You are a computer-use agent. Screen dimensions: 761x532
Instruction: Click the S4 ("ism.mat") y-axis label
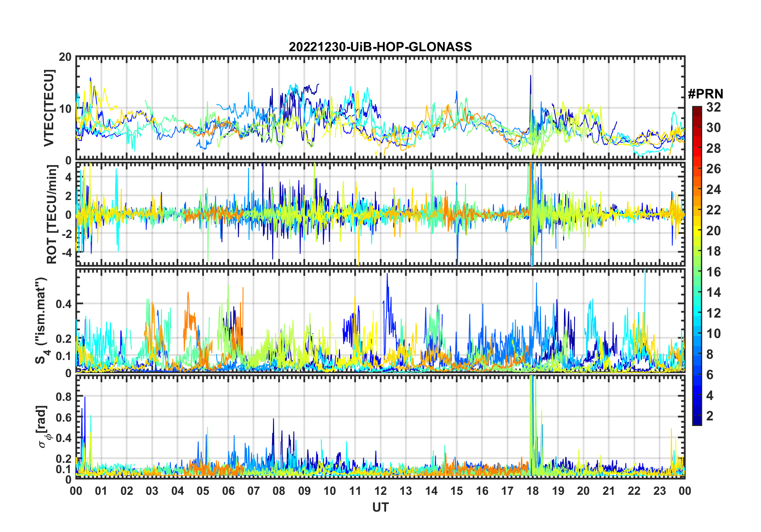point(41,321)
